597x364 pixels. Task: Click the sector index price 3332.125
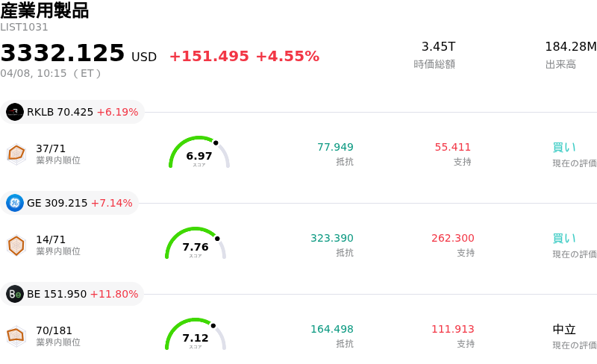(63, 53)
